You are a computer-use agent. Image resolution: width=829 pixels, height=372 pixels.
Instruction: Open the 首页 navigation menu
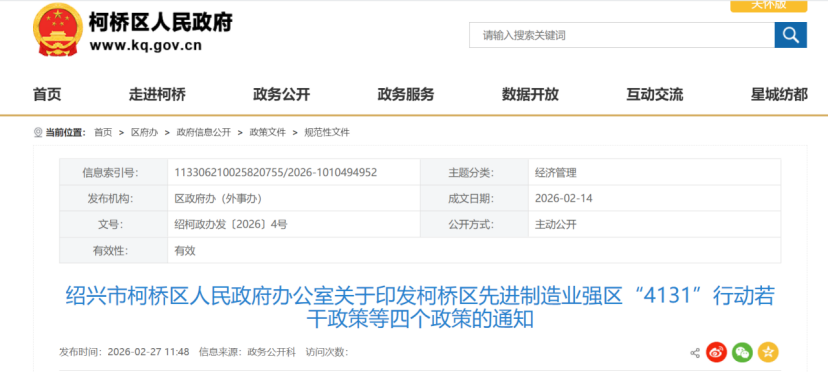tap(47, 95)
